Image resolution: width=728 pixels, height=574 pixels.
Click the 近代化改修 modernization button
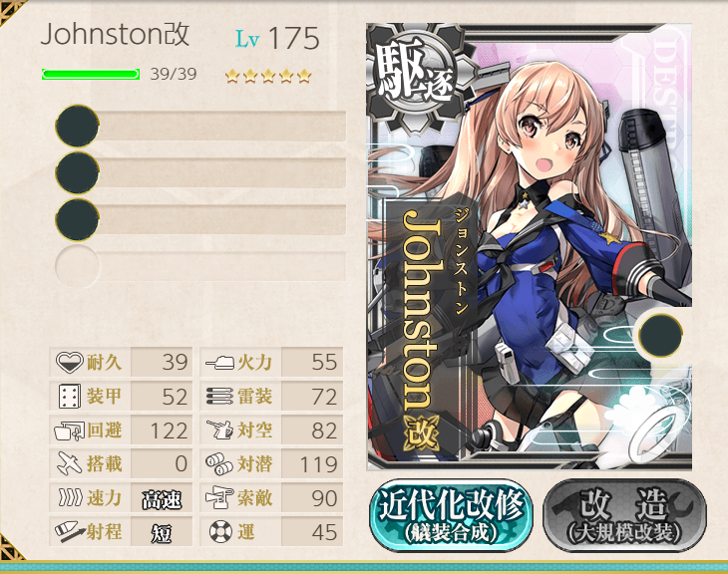click(452, 515)
